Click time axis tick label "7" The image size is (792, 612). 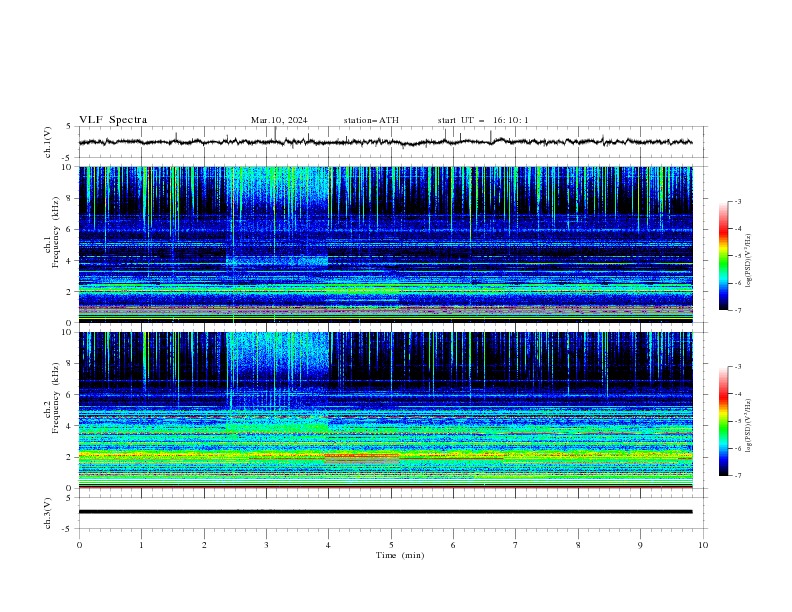516,545
